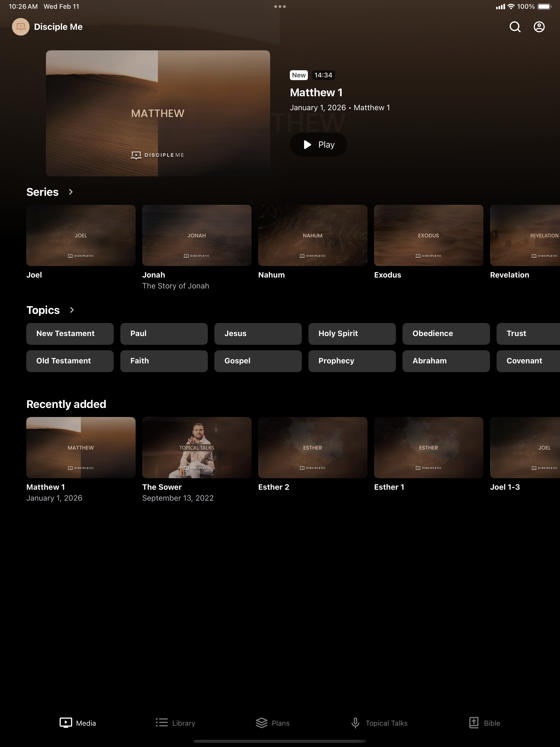Image resolution: width=560 pixels, height=747 pixels.
Task: Tap the Plans stacked layers icon
Action: tap(261, 723)
